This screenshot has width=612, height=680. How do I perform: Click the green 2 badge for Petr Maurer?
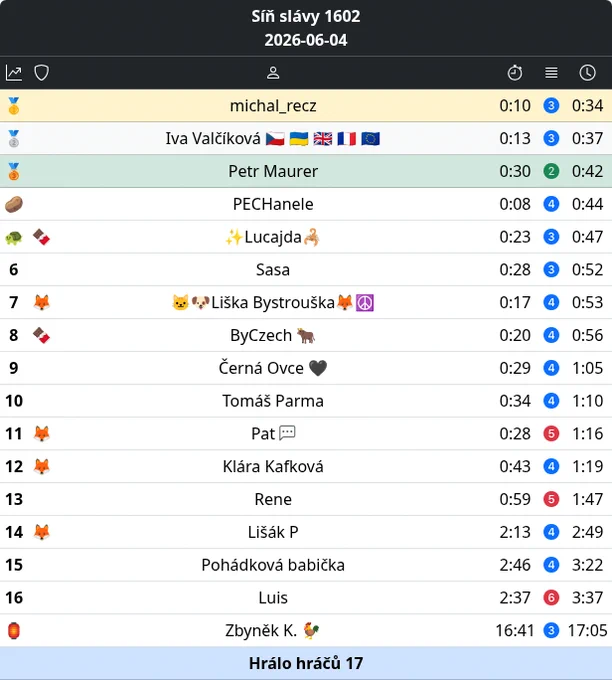click(551, 171)
